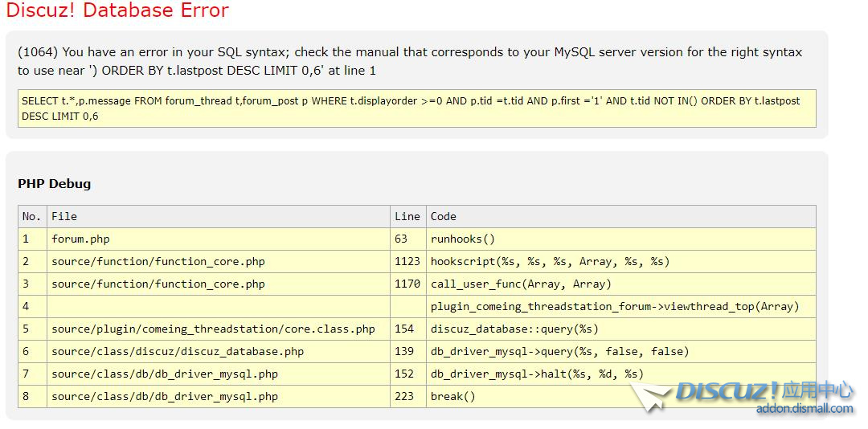
Task: Select the plugin_comeing_threadstation_forum viewthread_top cell
Action: [x=615, y=306]
